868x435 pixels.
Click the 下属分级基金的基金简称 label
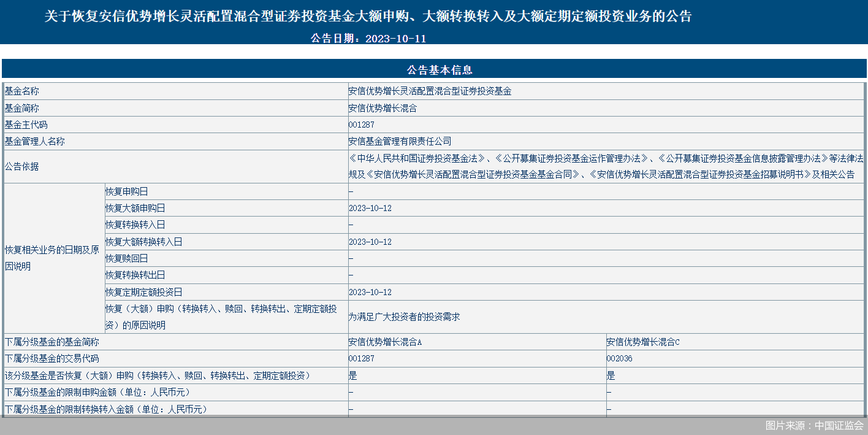(52, 342)
